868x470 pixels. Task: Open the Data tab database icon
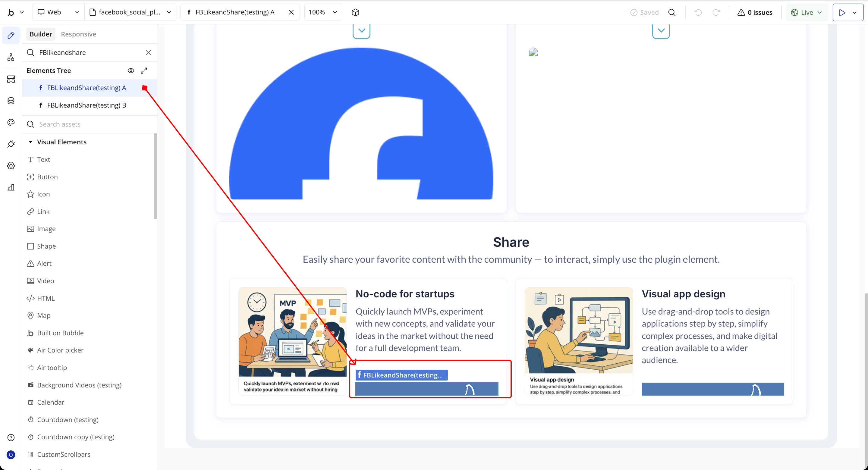[x=11, y=101]
